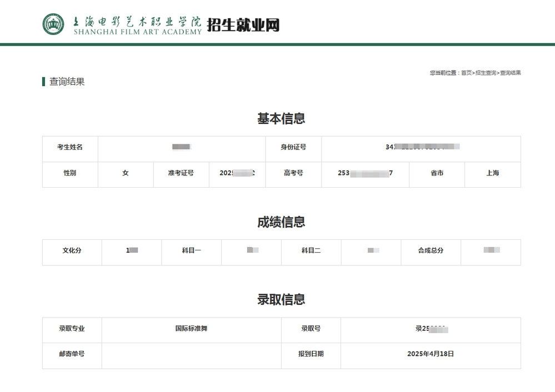Click the admitted major 国际标准舞
The height and width of the screenshot is (392, 555).
click(191, 328)
